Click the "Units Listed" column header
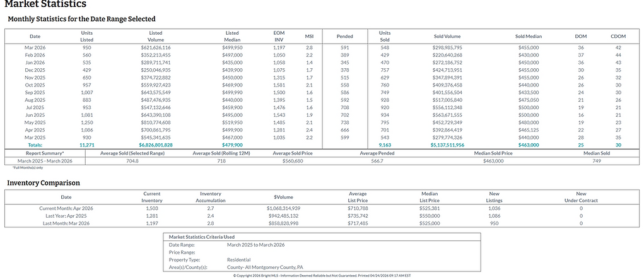 coord(87,36)
